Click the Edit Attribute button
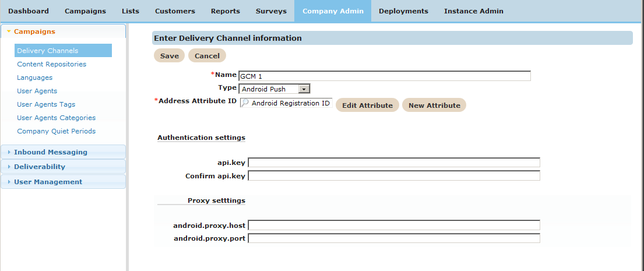Viewport: 644px width, 271px height. point(367,105)
